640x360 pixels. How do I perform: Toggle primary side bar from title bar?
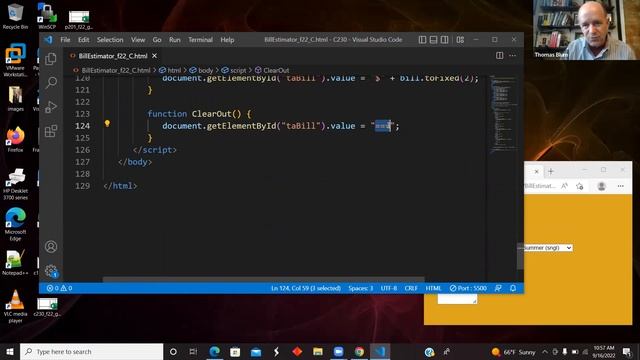click(x=422, y=40)
